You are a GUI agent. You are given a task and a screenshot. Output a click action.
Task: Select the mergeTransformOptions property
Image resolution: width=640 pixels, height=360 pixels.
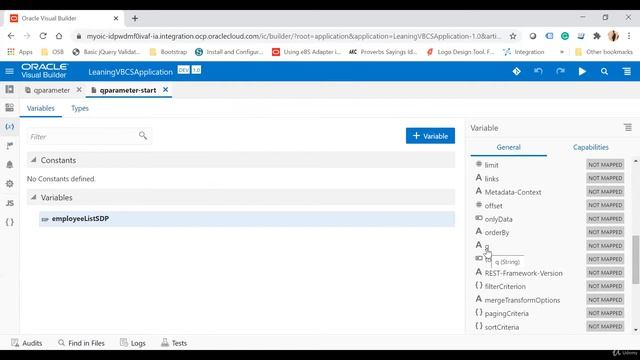522,300
